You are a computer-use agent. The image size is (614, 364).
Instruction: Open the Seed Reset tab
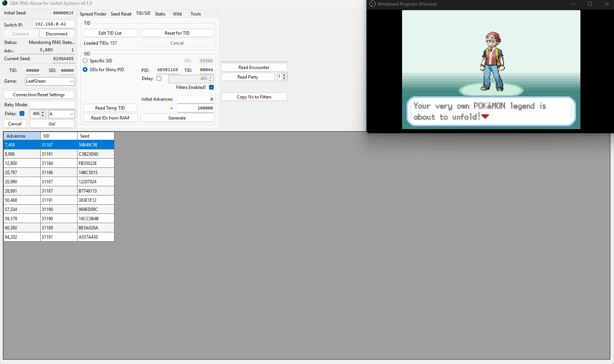[x=121, y=14]
